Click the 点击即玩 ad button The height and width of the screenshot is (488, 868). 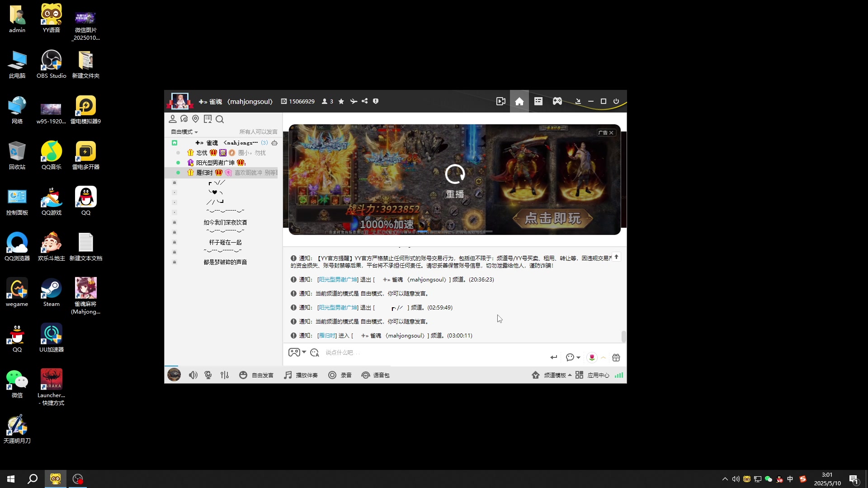(x=552, y=218)
